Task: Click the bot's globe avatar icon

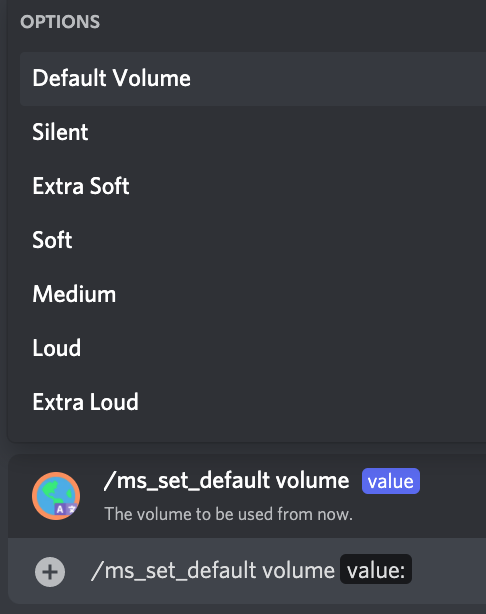Action: point(56,496)
